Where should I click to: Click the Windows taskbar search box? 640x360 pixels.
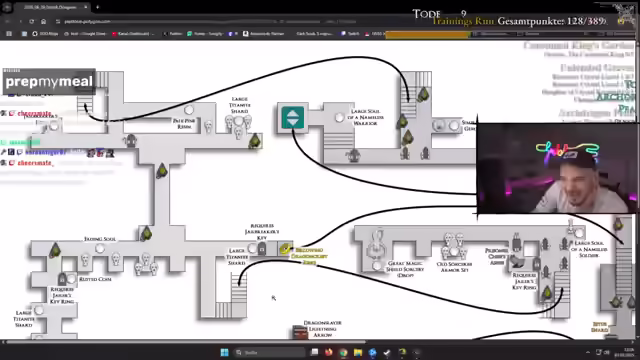coord(270,352)
